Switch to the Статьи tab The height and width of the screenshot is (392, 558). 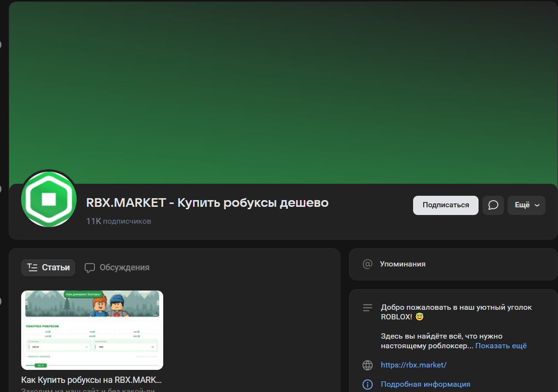point(48,267)
